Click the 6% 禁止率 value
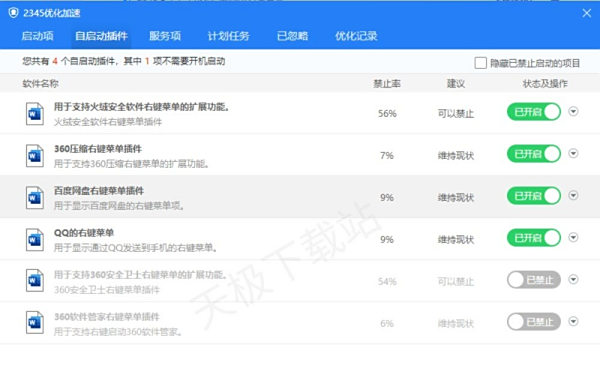The width and height of the screenshot is (600, 375). pyautogui.click(x=387, y=324)
